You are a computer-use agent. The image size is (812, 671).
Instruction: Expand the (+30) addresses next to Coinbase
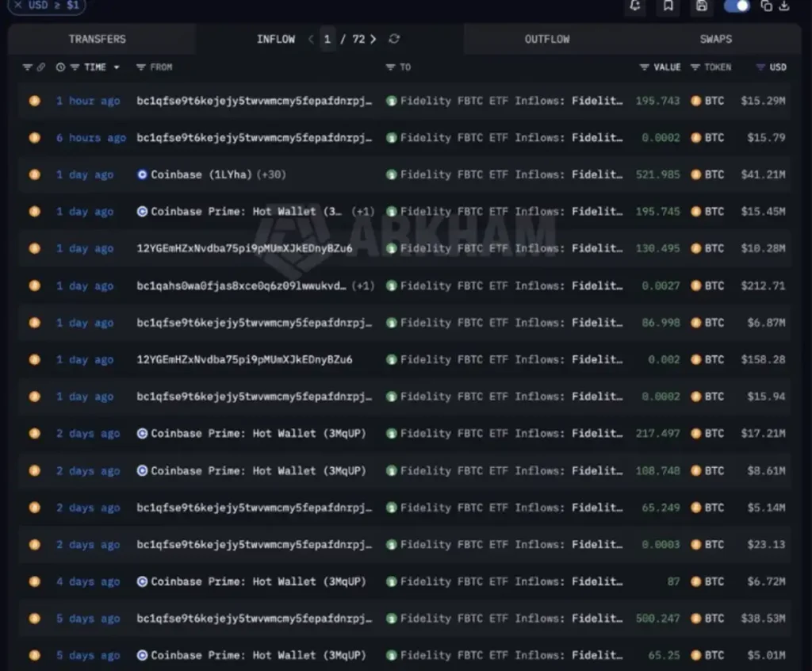pyautogui.click(x=271, y=174)
